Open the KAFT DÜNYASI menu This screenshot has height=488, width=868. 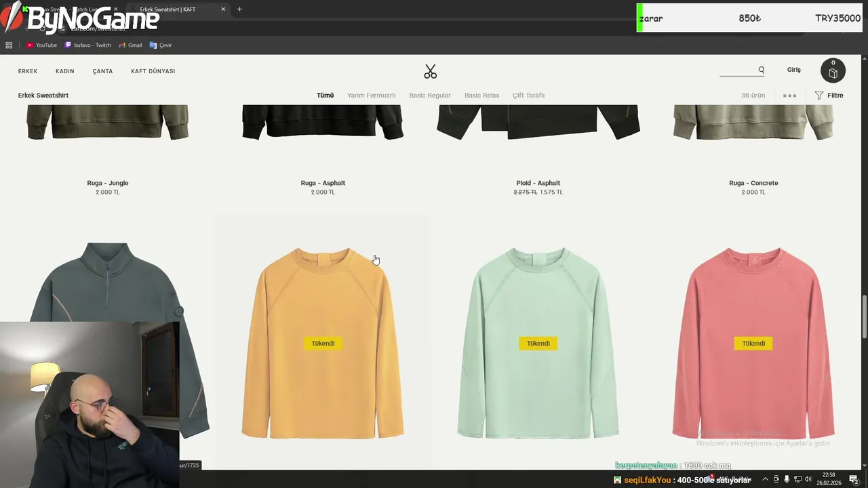click(153, 71)
